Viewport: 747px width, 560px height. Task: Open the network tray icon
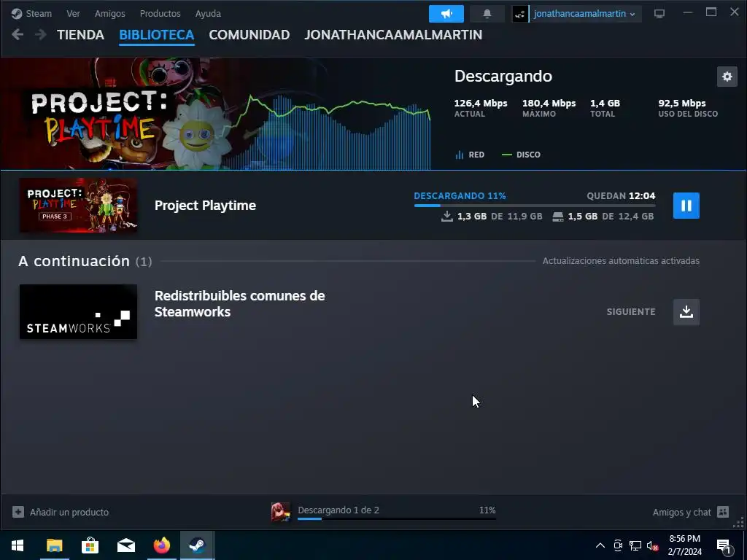point(635,545)
